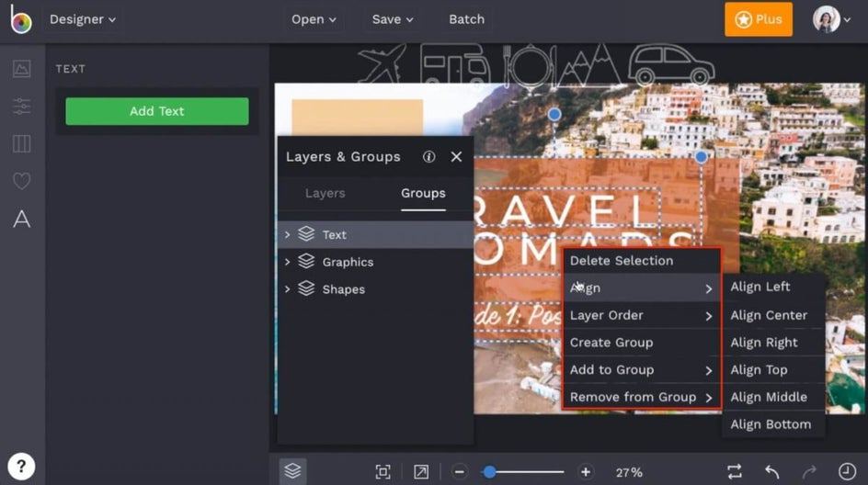Image resolution: width=868 pixels, height=485 pixels.
Task: Open the Templates columns sidebar icon
Action: [21, 144]
